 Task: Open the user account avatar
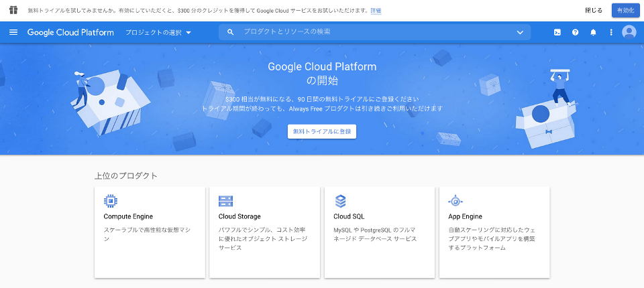point(629,32)
